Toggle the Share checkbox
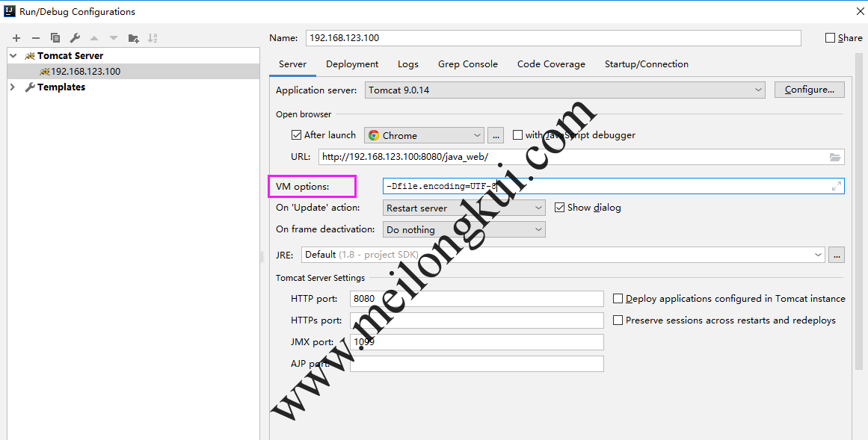Screen dimensions: 868x440 [830, 37]
